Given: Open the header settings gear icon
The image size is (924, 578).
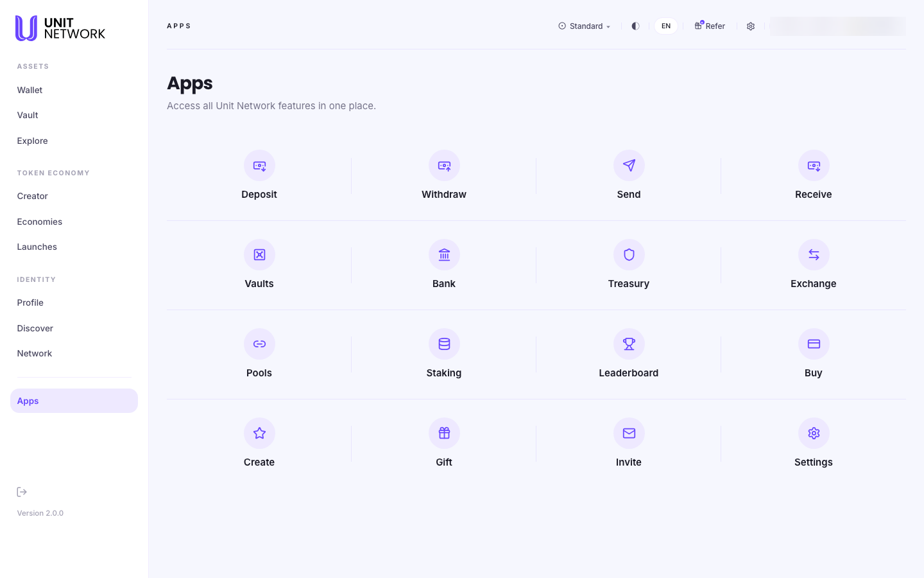Looking at the screenshot, I should click(751, 26).
